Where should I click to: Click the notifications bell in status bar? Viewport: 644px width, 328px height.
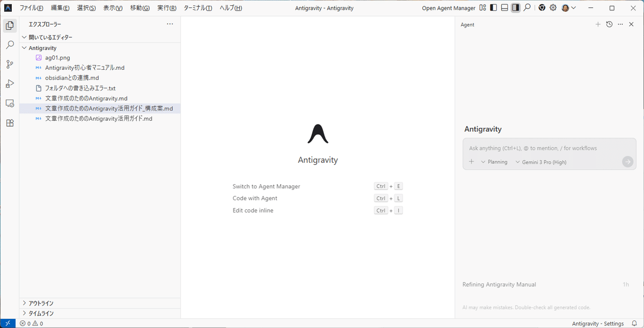(x=634, y=324)
